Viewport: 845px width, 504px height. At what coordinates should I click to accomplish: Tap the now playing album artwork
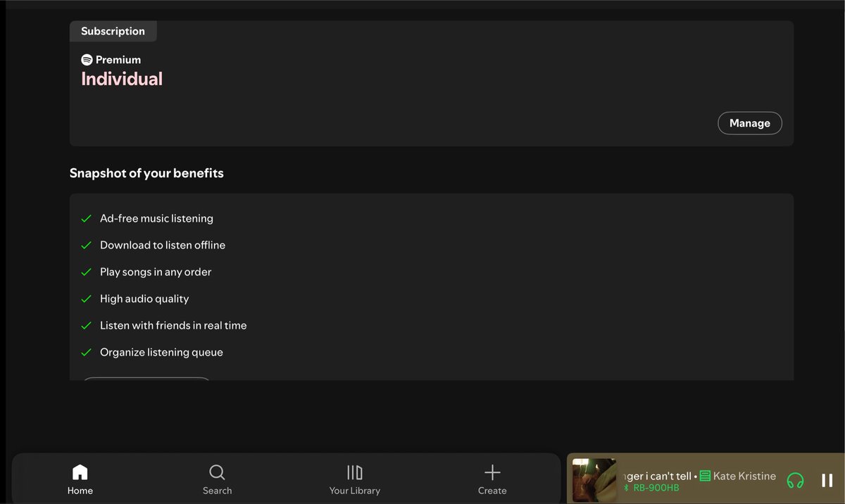594,480
